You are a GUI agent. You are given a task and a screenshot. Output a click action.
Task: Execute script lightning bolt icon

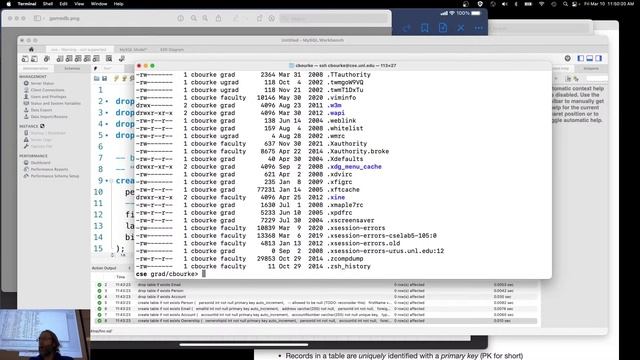pyautogui.click(x=117, y=78)
